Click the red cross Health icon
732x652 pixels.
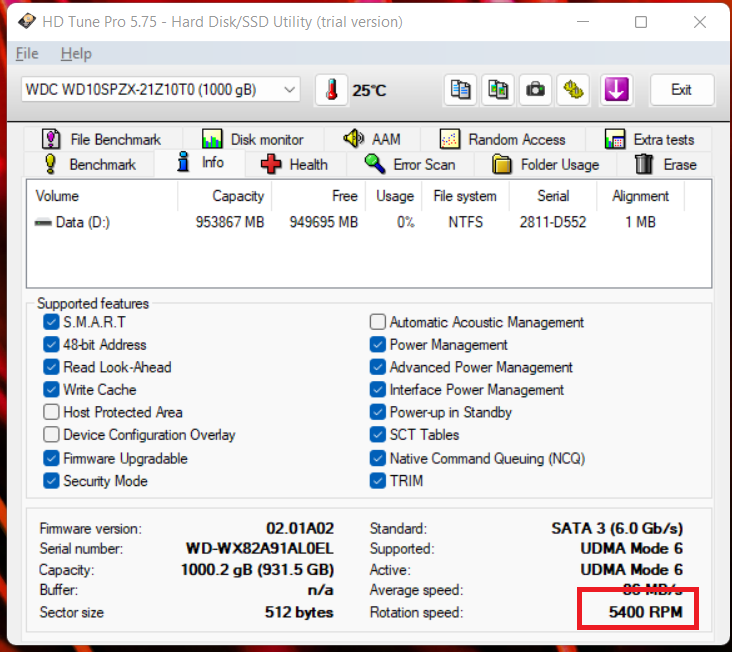coord(271,164)
